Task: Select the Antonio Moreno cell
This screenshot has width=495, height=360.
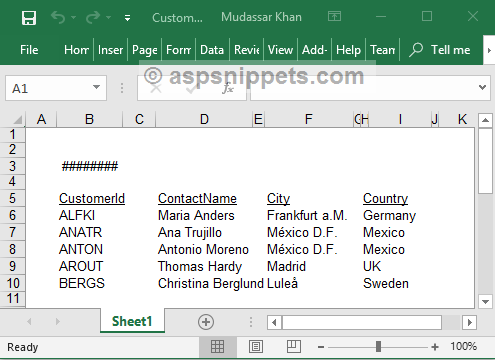Action: [204, 249]
